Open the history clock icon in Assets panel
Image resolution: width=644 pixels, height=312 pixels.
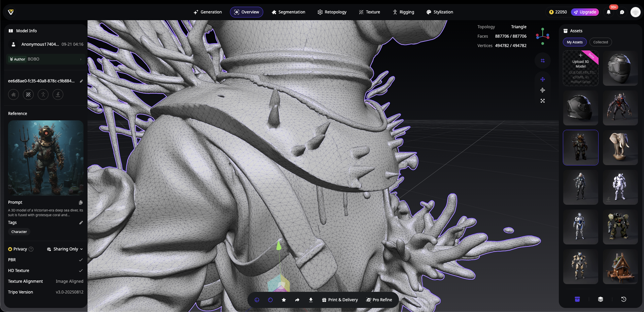(623, 299)
